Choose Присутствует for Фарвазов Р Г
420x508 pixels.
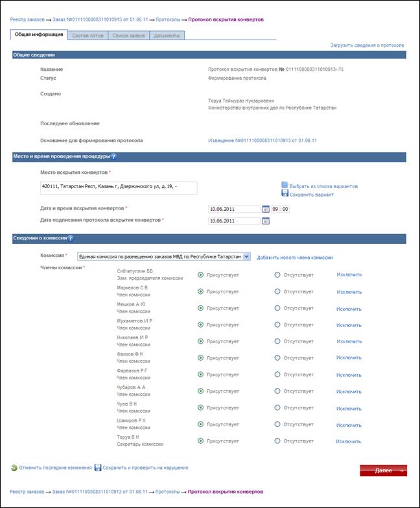pos(201,374)
